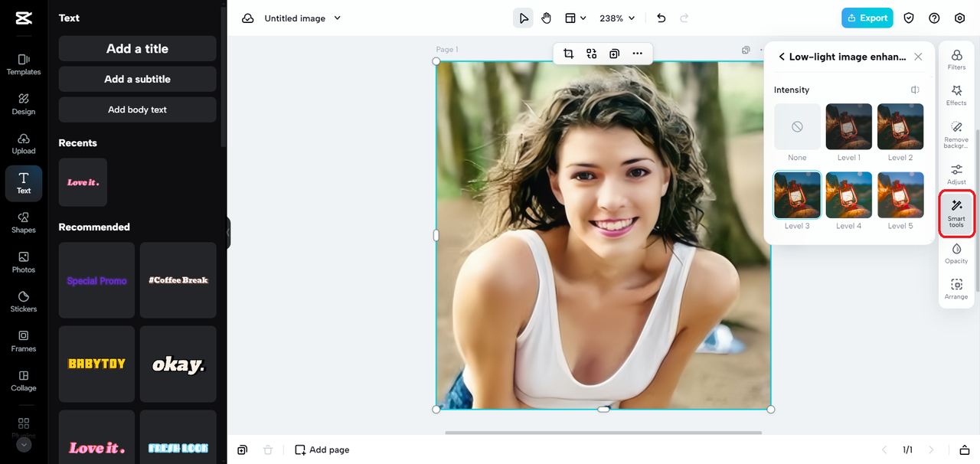Choose the FRESH LOOK text preset
This screenshot has width=980, height=464.
coord(178,437)
